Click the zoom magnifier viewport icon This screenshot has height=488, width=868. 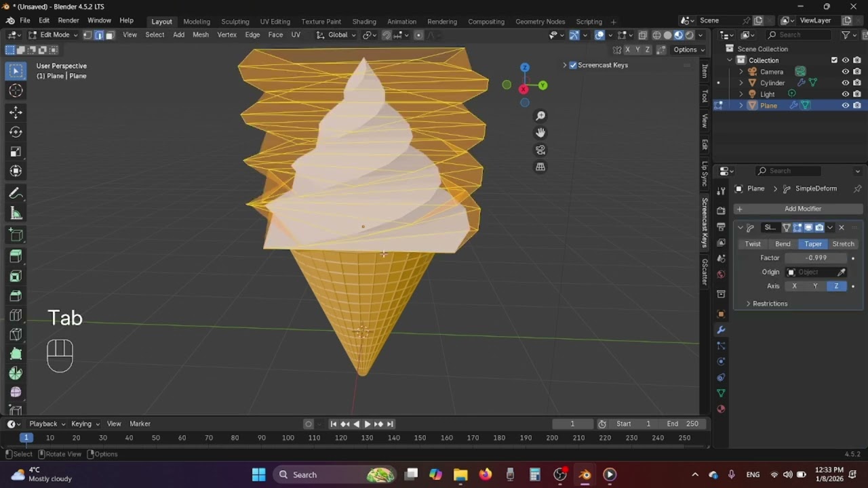540,116
